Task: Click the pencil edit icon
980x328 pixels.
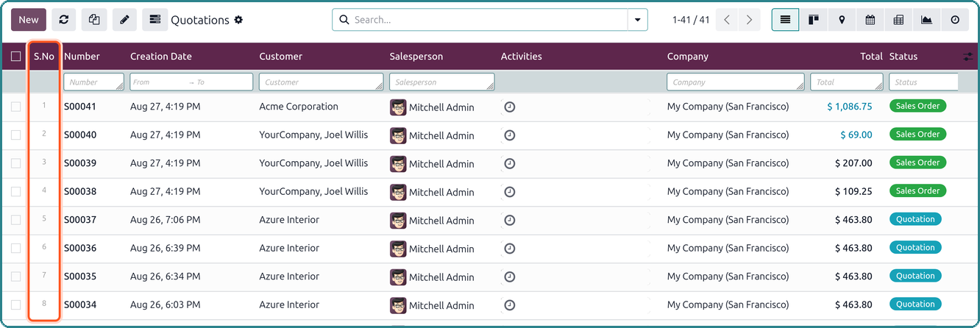Action: (124, 20)
